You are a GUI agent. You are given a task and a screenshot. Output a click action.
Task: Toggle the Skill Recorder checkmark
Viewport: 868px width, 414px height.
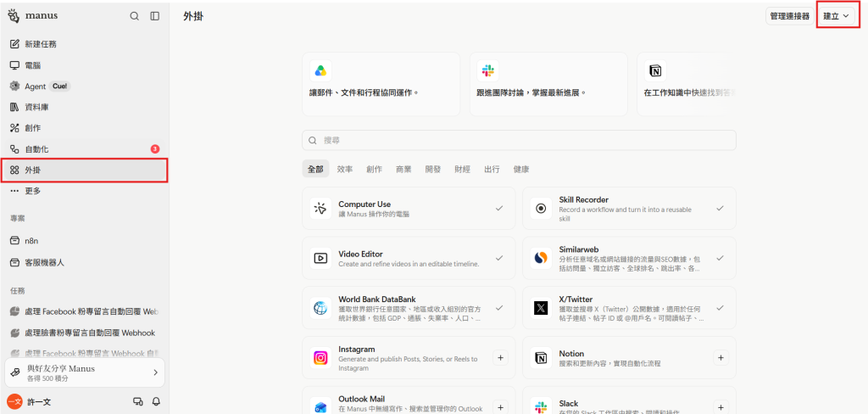(720, 209)
